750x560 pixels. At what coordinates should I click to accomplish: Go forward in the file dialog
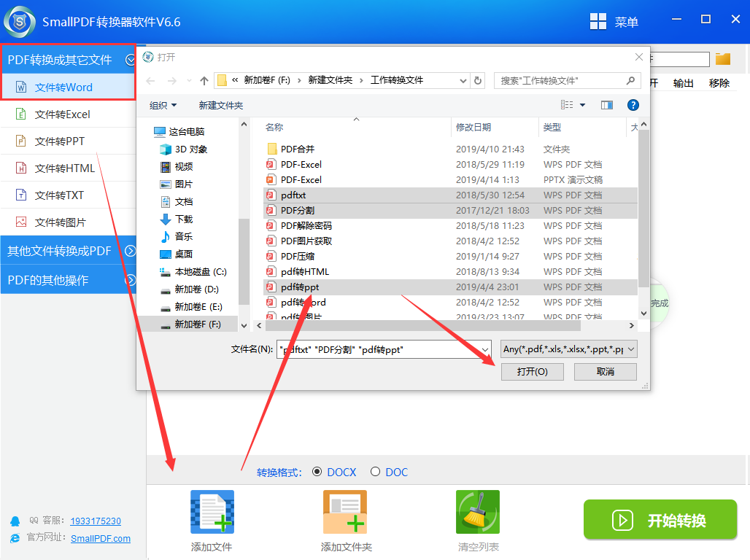[171, 81]
